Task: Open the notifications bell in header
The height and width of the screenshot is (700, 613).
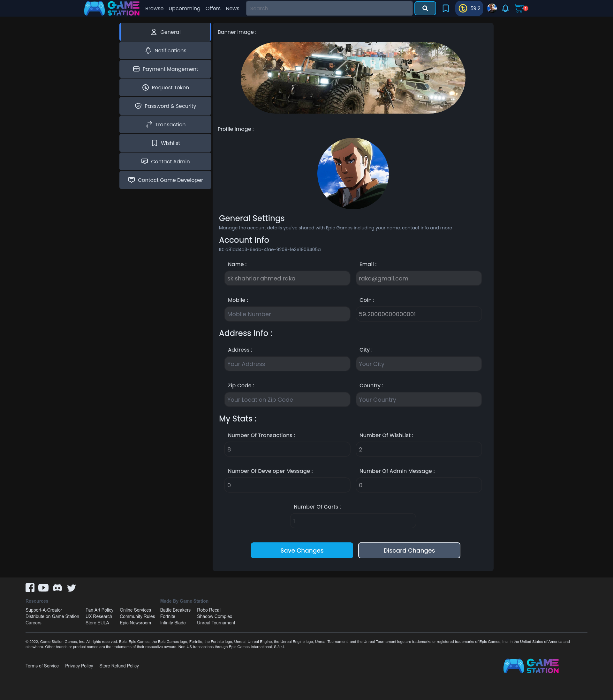Action: 505,9
